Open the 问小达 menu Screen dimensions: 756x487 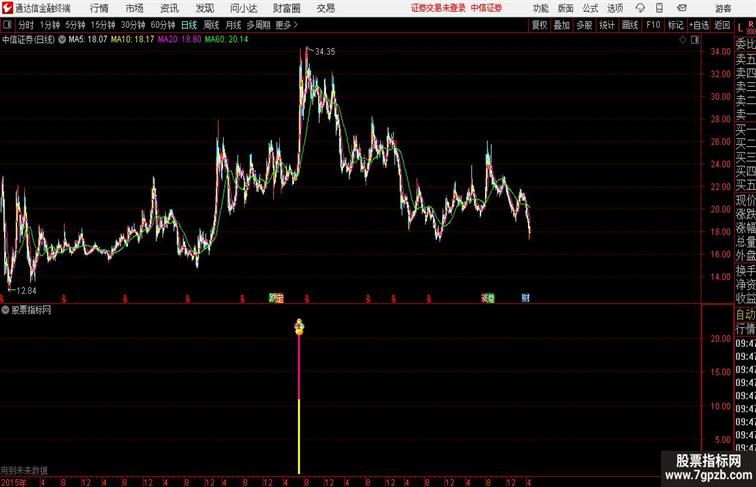point(243,8)
